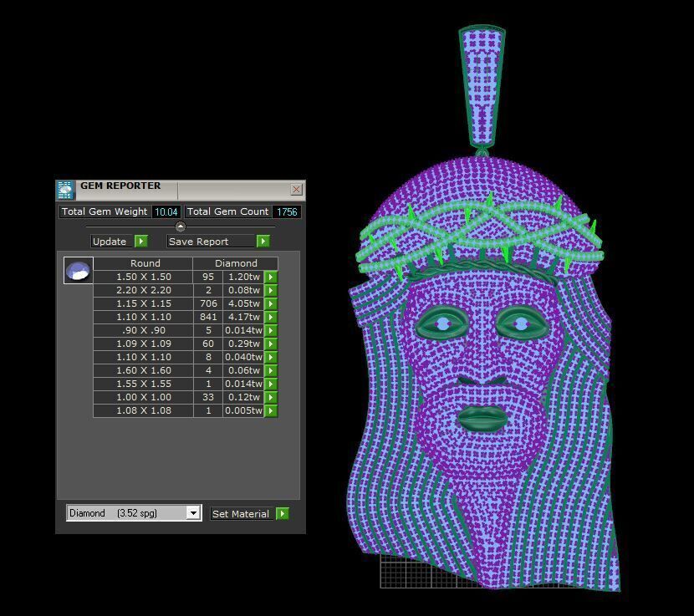The height and width of the screenshot is (616, 694).
Task: Click the Update button
Action: (110, 242)
